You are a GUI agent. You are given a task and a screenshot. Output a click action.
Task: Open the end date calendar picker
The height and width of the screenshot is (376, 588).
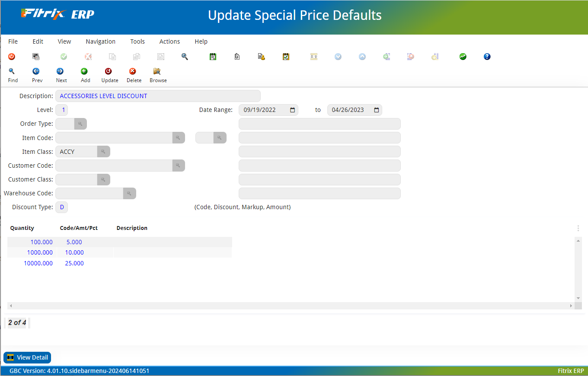[x=376, y=110]
